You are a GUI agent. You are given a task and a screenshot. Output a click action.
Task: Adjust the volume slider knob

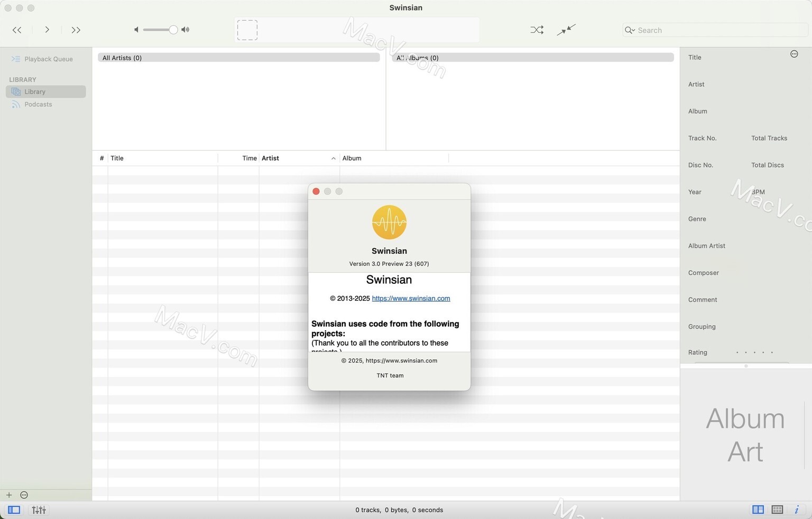pos(173,30)
